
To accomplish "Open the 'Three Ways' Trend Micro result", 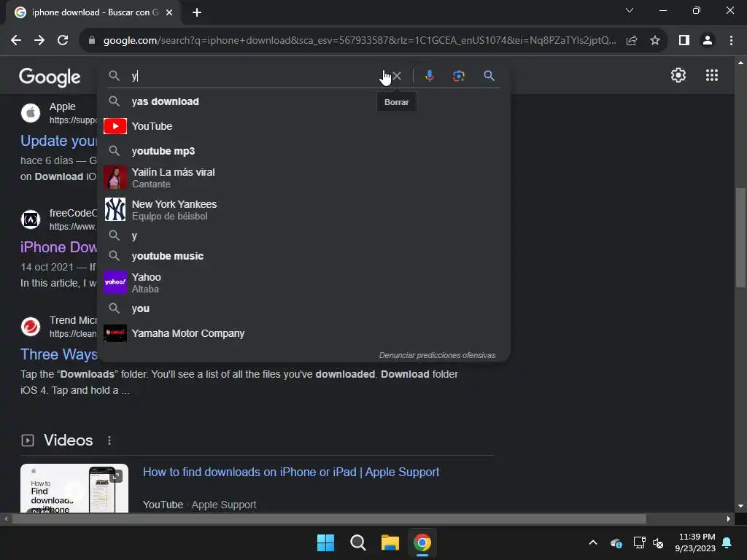I will click(58, 354).
